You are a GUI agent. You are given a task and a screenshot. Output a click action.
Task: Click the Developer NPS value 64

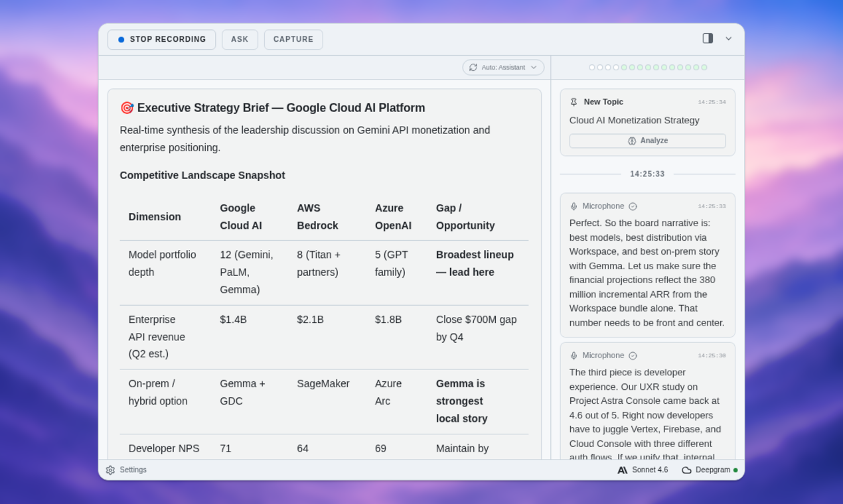(303, 448)
